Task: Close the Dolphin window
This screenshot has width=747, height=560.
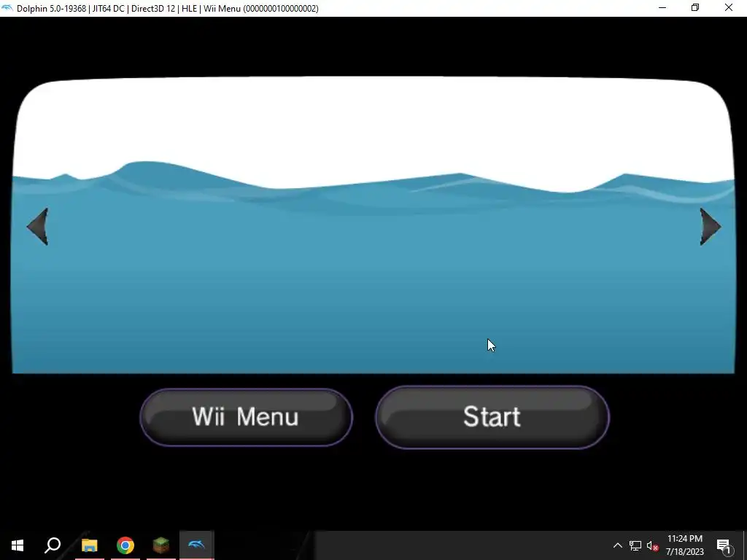Action: (729, 8)
